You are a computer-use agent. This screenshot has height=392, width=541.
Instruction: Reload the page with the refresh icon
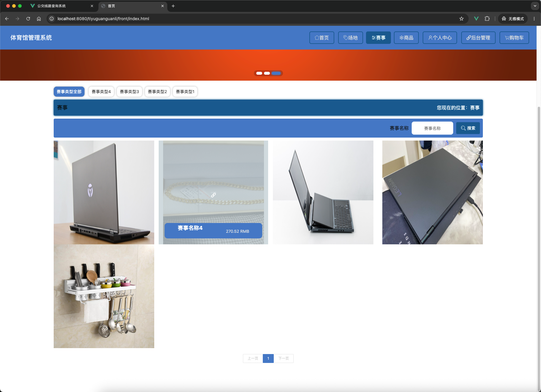[28, 19]
